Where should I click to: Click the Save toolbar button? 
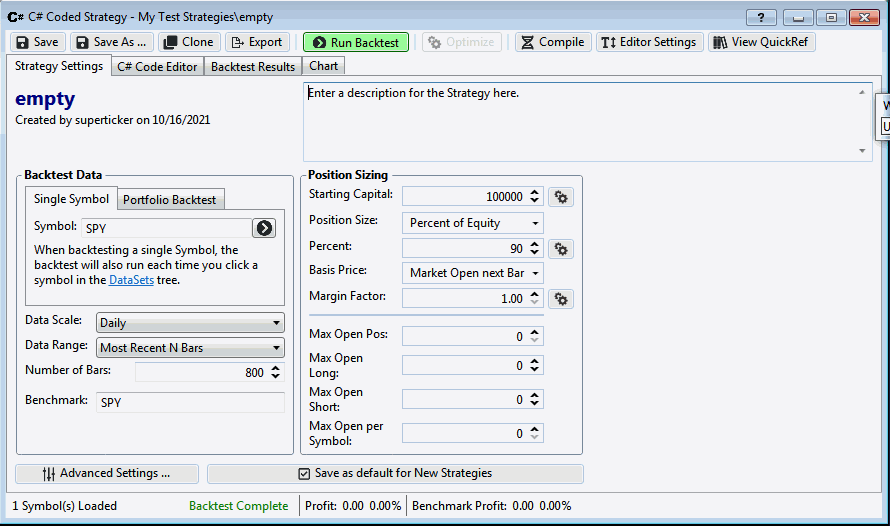38,42
